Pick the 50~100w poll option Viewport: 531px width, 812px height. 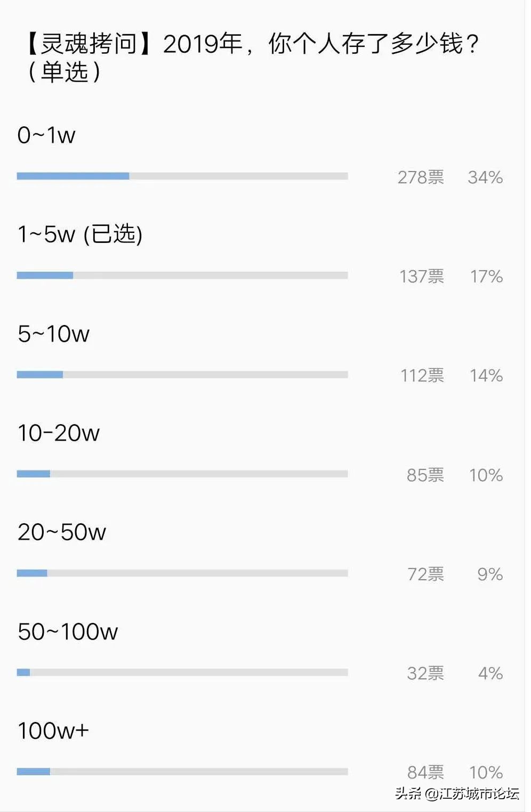[x=68, y=632]
